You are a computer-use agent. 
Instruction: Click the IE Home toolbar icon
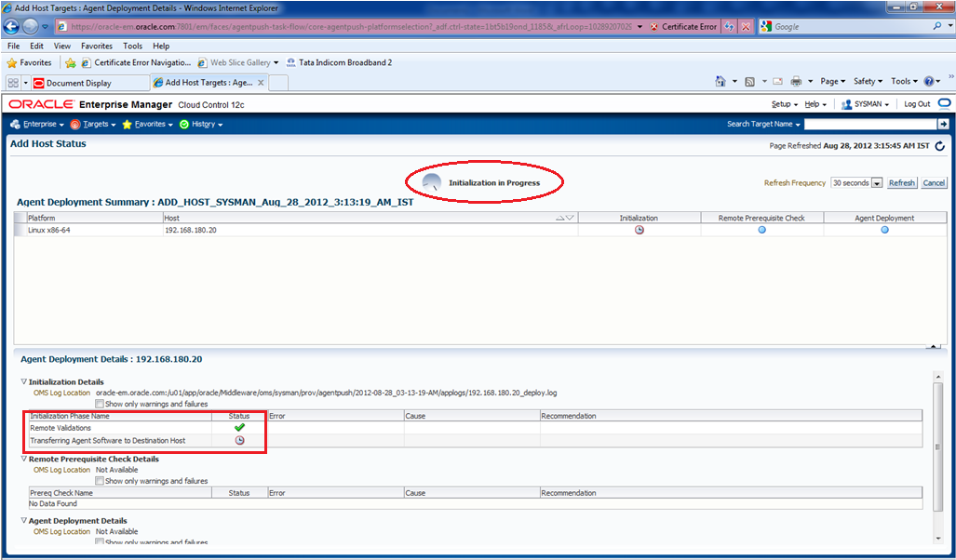point(720,82)
